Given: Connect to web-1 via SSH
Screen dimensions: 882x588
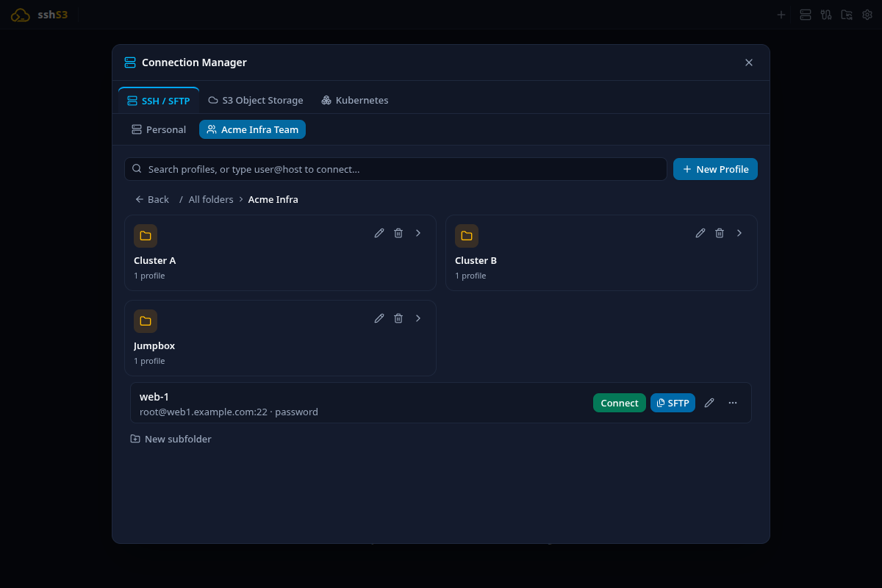Looking at the screenshot, I should [x=620, y=403].
